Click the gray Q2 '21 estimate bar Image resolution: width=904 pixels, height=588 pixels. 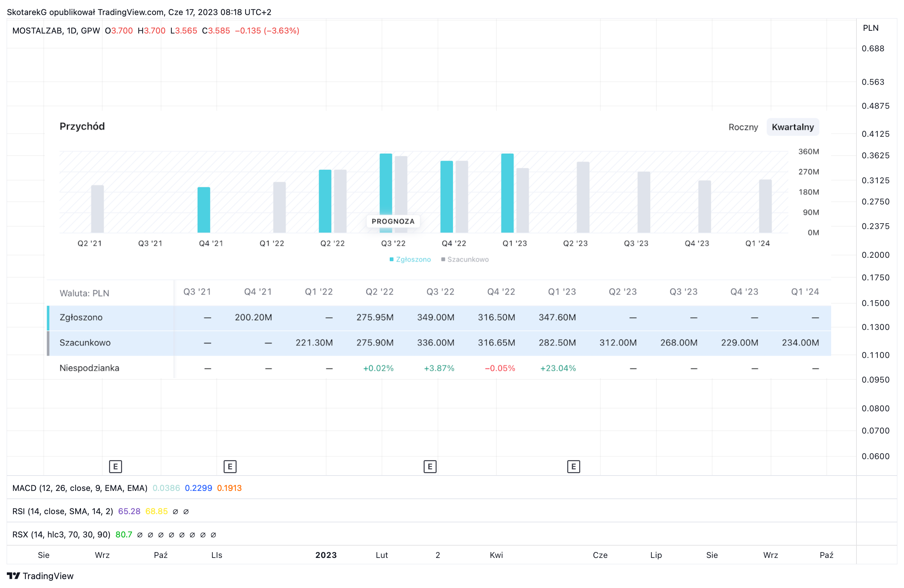(x=97, y=209)
